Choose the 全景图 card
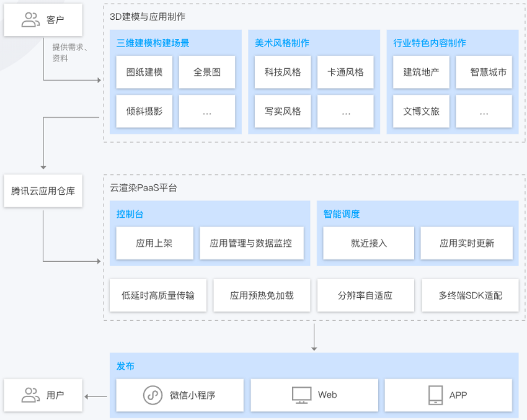The width and height of the screenshot is (527, 420). (207, 72)
